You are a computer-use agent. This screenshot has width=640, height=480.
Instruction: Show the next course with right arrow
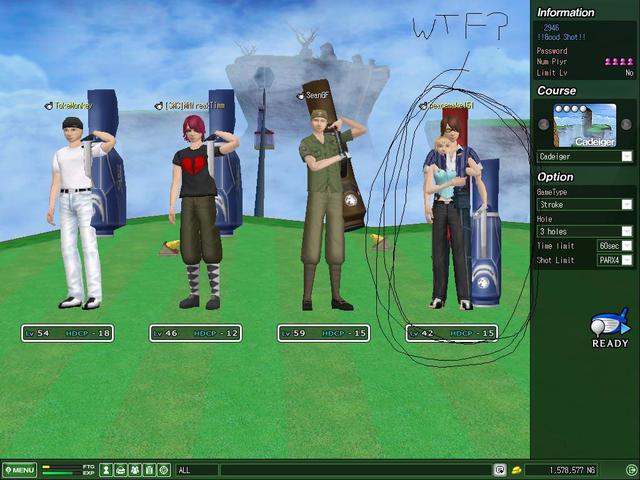(628, 125)
